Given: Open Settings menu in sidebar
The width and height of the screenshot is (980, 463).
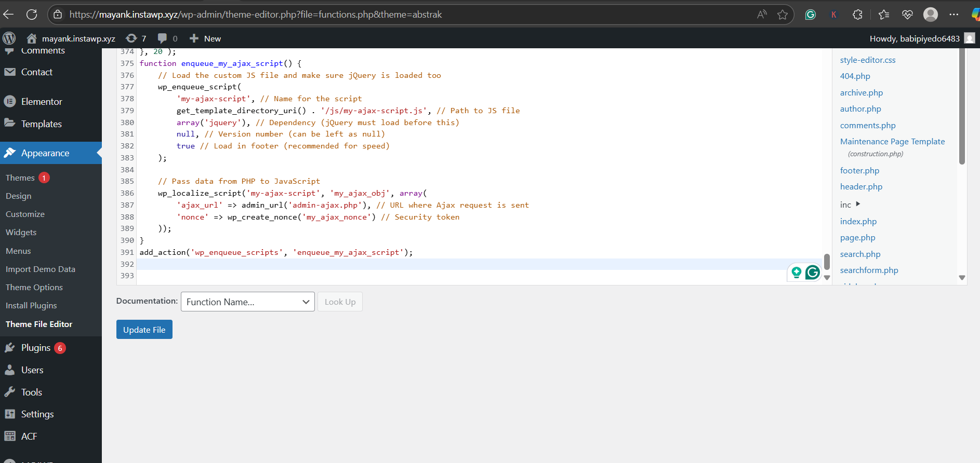Looking at the screenshot, I should tap(51, 414).
